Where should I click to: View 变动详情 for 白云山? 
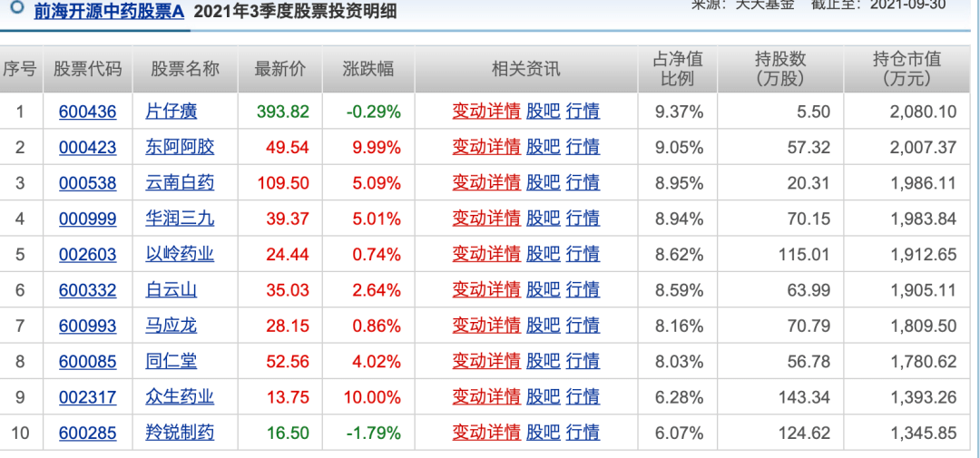click(486, 290)
